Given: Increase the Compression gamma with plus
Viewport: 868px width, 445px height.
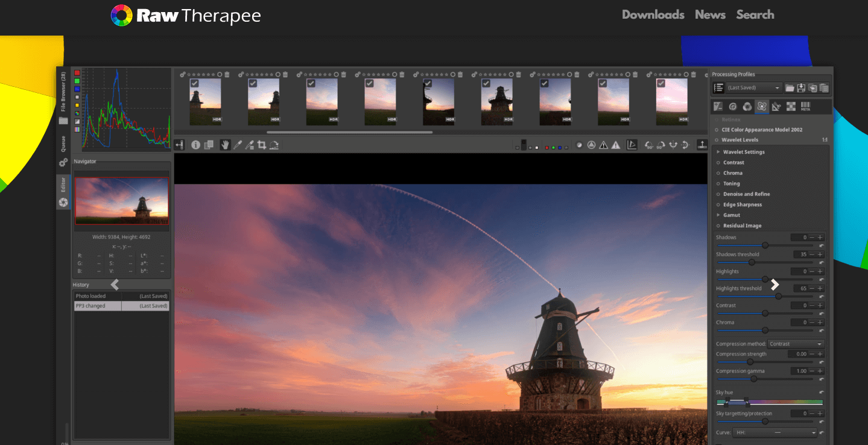Looking at the screenshot, I should click(820, 371).
